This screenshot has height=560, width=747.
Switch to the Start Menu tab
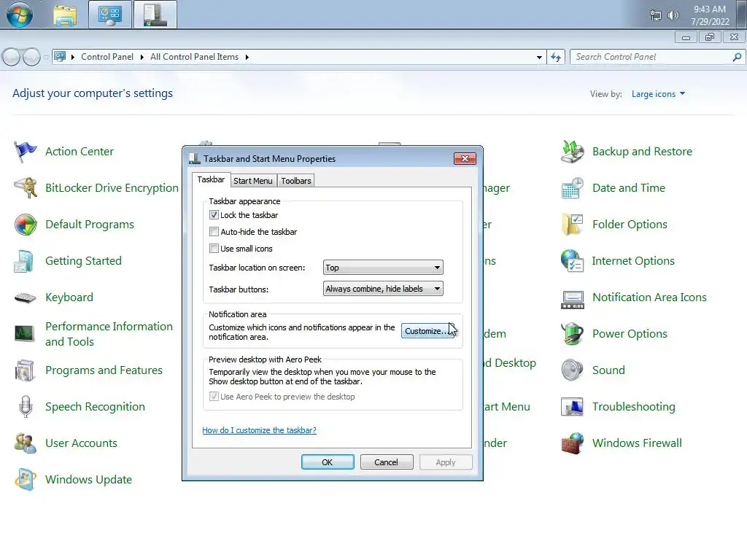(253, 181)
